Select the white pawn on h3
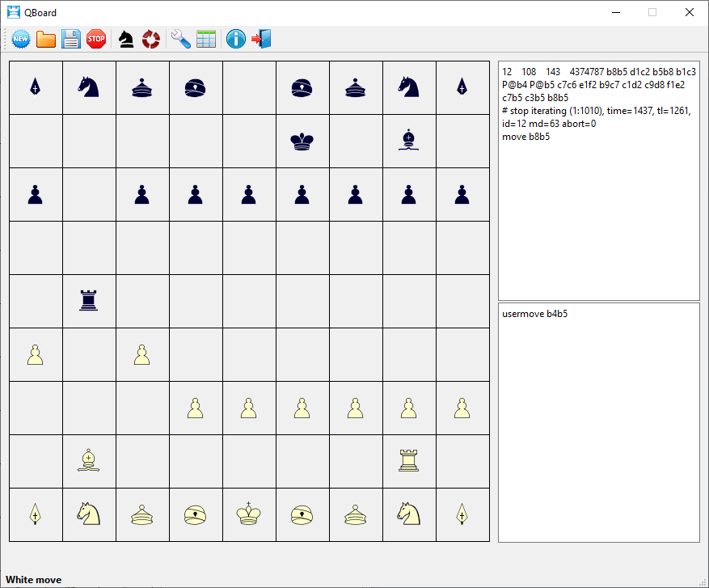Image resolution: width=709 pixels, height=588 pixels. coord(409,408)
